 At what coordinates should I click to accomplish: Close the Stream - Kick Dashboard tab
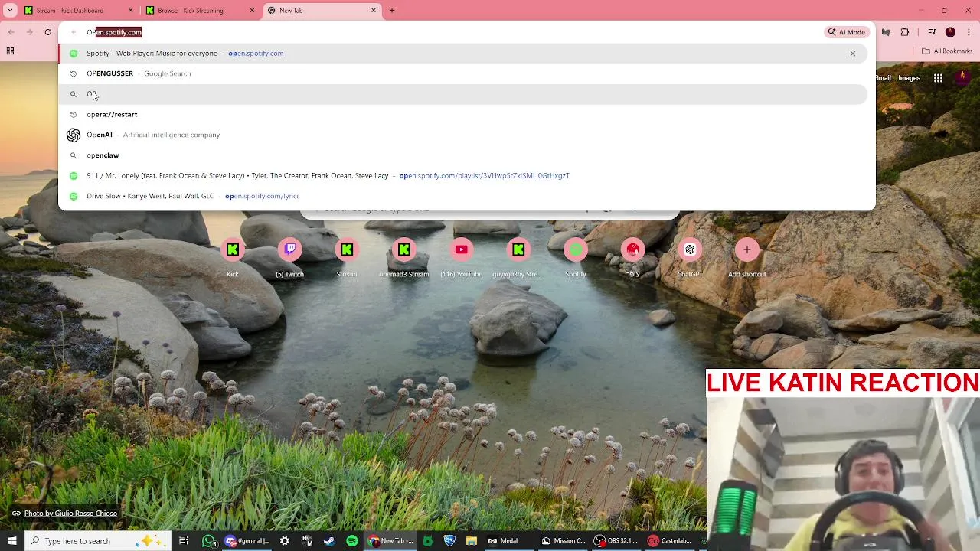(x=130, y=11)
